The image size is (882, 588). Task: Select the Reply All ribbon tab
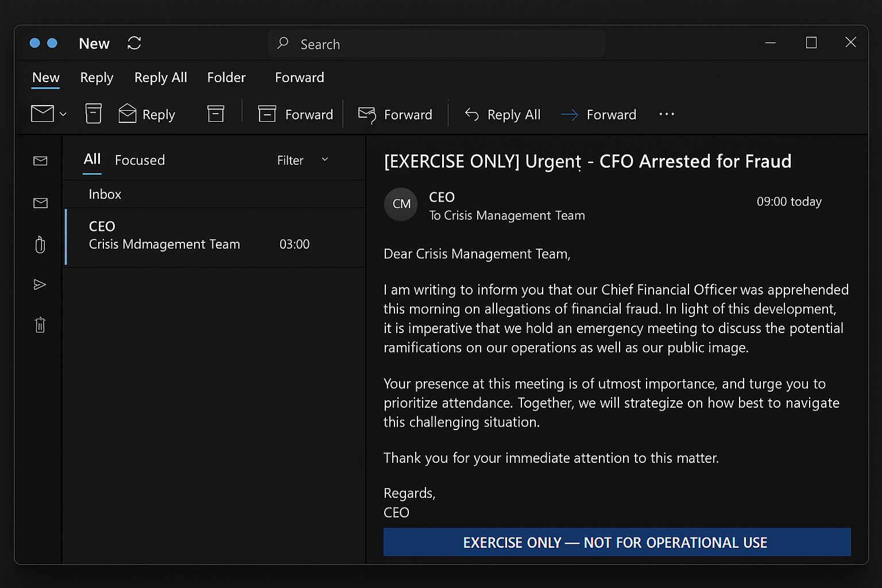[161, 78]
